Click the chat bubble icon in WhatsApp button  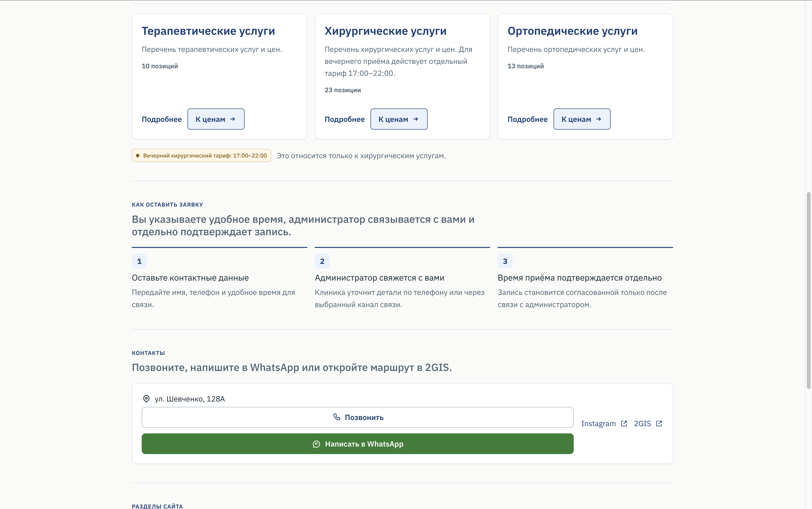click(316, 444)
